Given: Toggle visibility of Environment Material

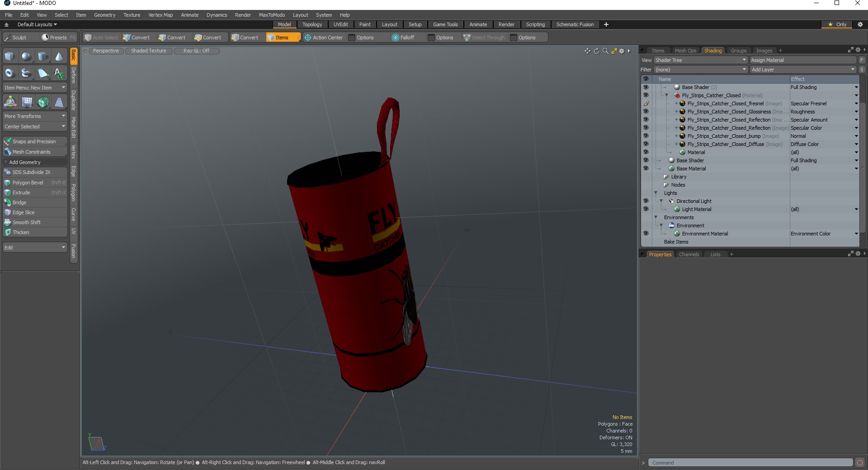Looking at the screenshot, I should 646,234.
